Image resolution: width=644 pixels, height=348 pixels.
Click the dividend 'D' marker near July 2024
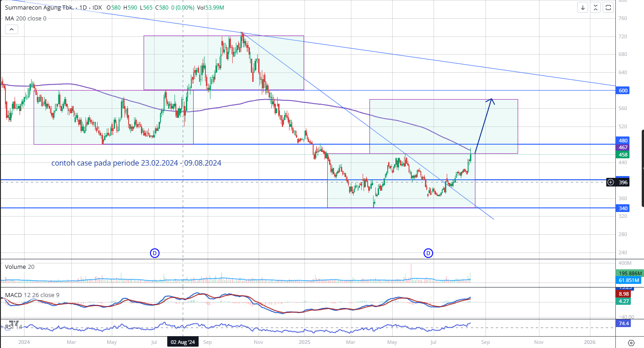(155, 253)
